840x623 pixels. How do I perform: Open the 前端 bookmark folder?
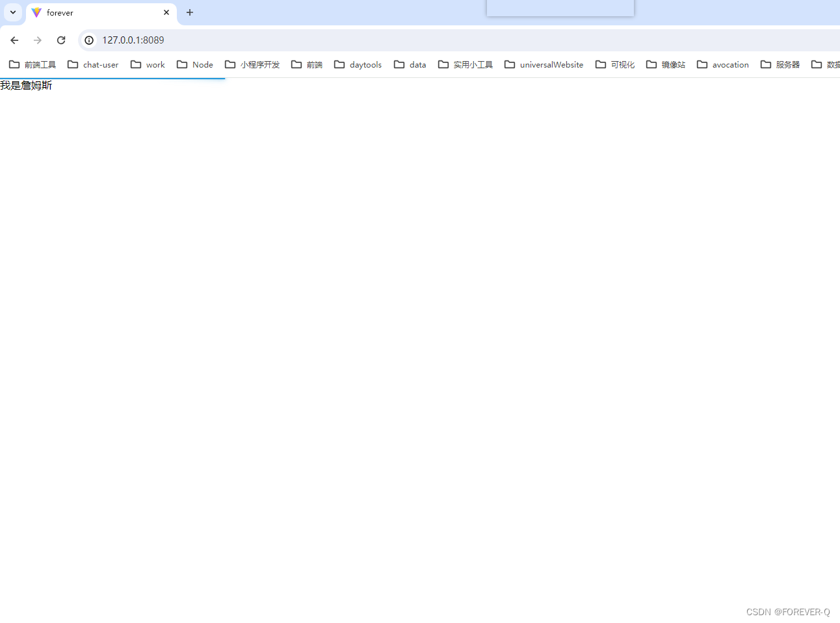point(307,64)
